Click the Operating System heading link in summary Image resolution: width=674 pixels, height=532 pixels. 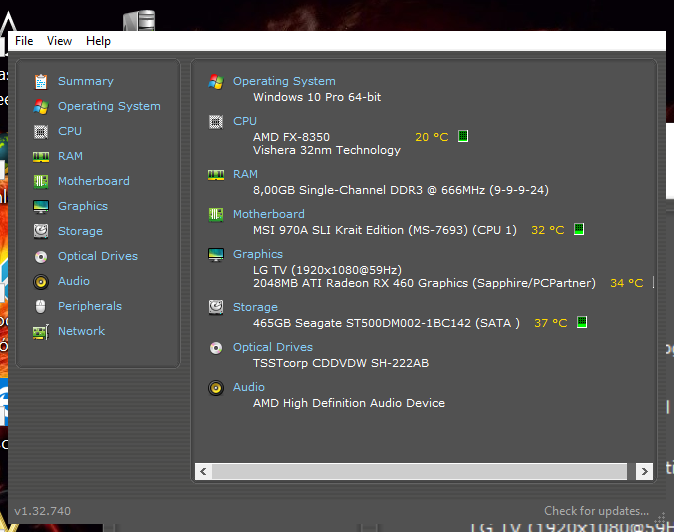click(x=284, y=81)
